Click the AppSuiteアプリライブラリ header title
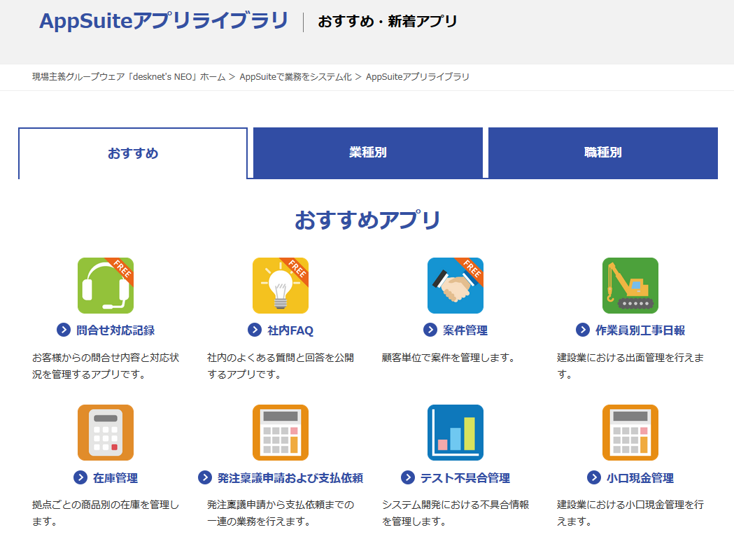The height and width of the screenshot is (560, 734). (164, 21)
